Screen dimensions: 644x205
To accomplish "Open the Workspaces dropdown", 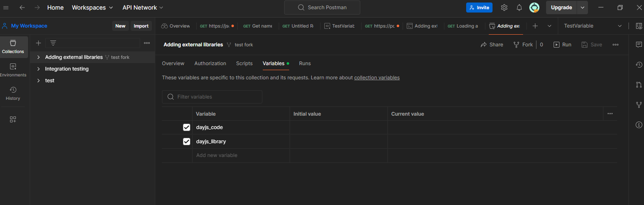I will 92,8.
